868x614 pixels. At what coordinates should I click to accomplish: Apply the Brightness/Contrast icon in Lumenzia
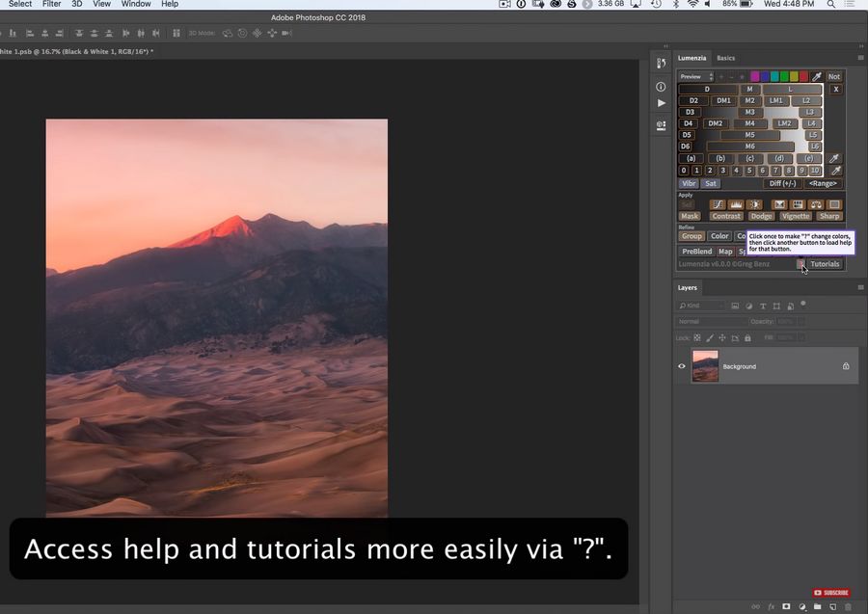[x=754, y=204]
